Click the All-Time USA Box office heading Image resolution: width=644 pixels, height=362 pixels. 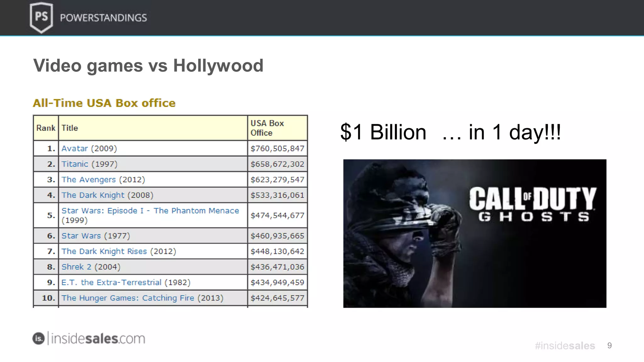click(x=104, y=103)
